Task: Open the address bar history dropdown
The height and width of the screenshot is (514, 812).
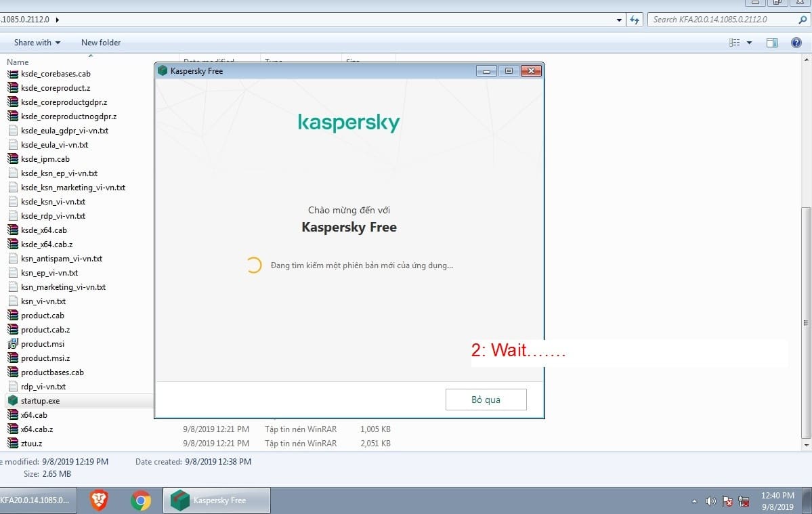Action: (x=619, y=20)
